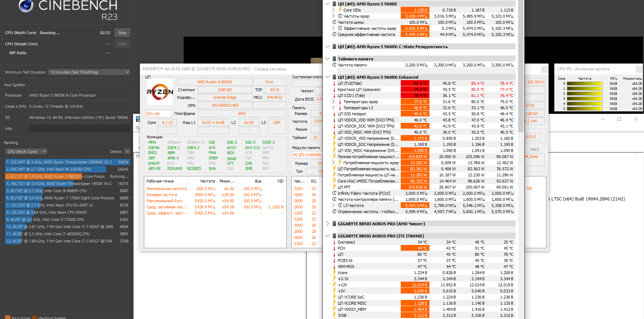Viewport: 644px width, 319px height.
Task: Click the "Максимальный буст" operating point row
Action: pyautogui.click(x=215, y=201)
